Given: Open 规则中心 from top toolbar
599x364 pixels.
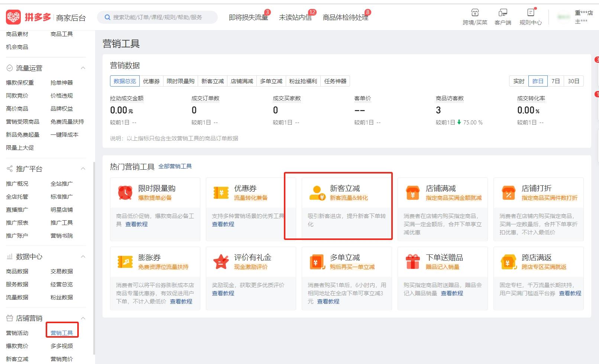Looking at the screenshot, I should click(531, 16).
